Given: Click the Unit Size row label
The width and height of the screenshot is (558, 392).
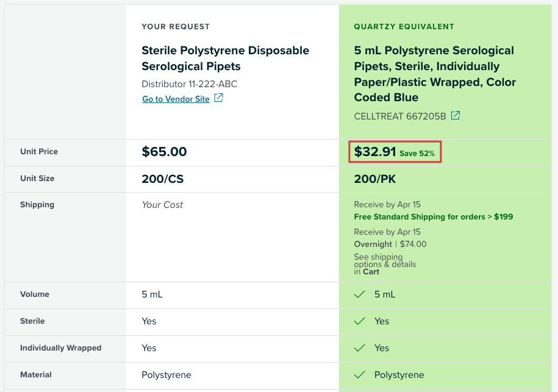Looking at the screenshot, I should tap(37, 178).
